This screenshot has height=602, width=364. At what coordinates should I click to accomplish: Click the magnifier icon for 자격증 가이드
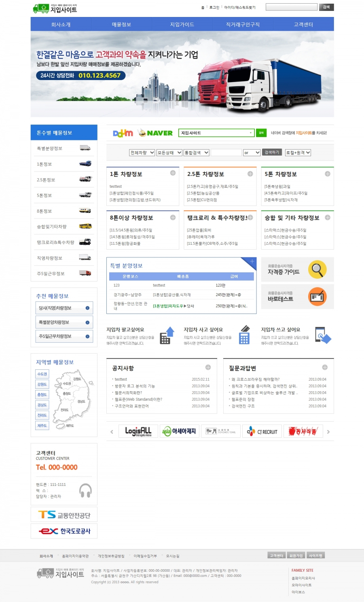(x=317, y=269)
